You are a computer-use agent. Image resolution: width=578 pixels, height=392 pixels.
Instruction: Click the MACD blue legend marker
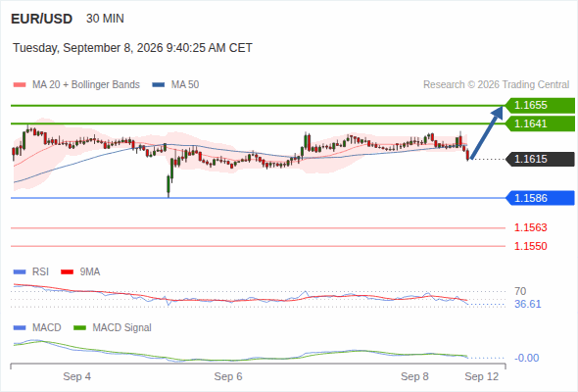coord(20,328)
